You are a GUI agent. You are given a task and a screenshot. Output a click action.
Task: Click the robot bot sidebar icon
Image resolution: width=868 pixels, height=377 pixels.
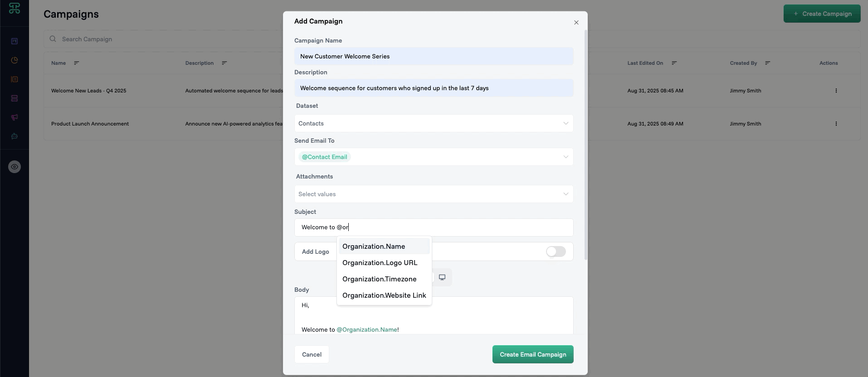pos(15,136)
